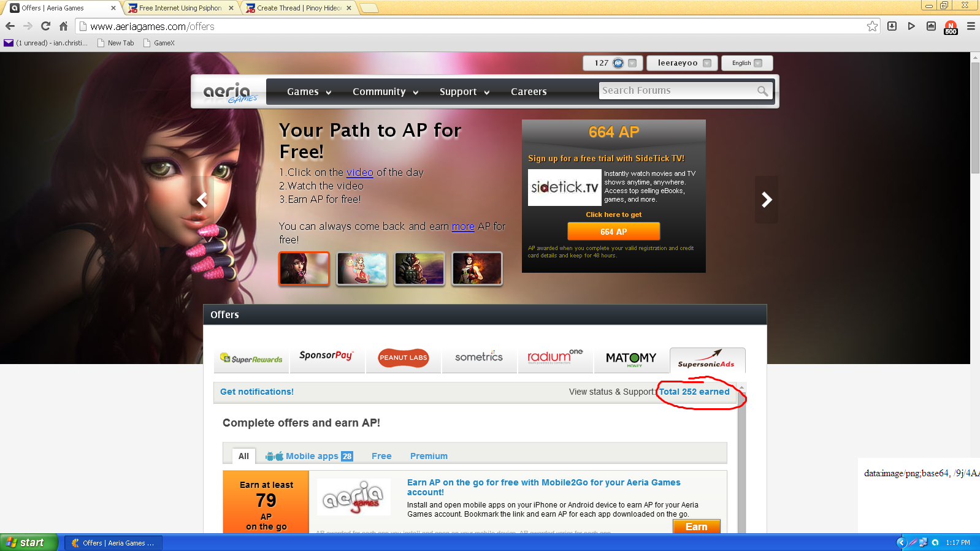
Task: Open the browser home page
Action: click(63, 26)
